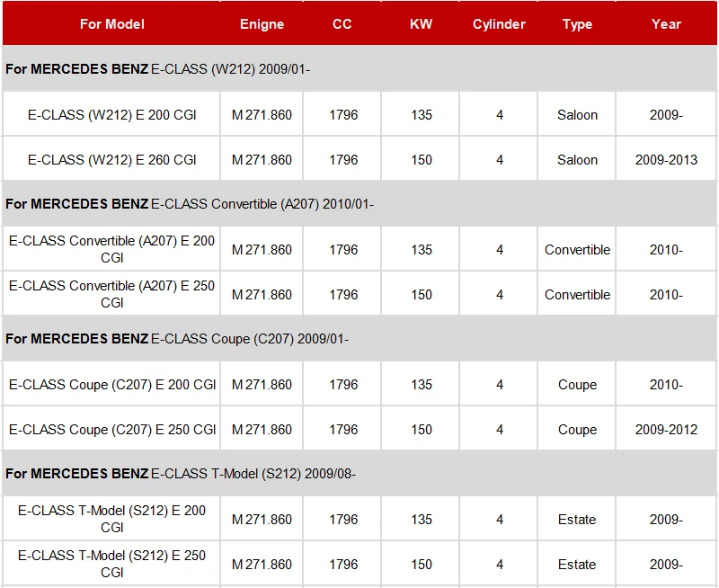
Task: Click the 'E-CLASS (W212) E 200 CGI' model cell
Action: pos(111,114)
